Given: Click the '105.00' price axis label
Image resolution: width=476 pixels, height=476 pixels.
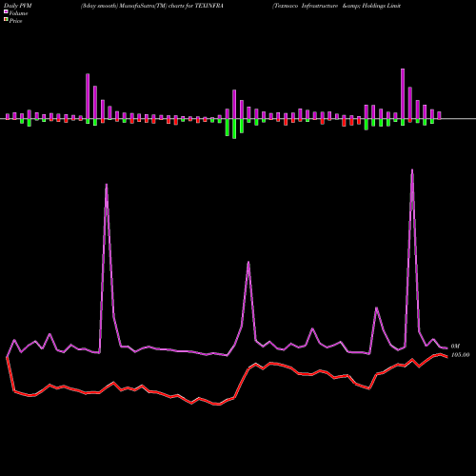Looking at the screenshot, I should click(x=460, y=355).
